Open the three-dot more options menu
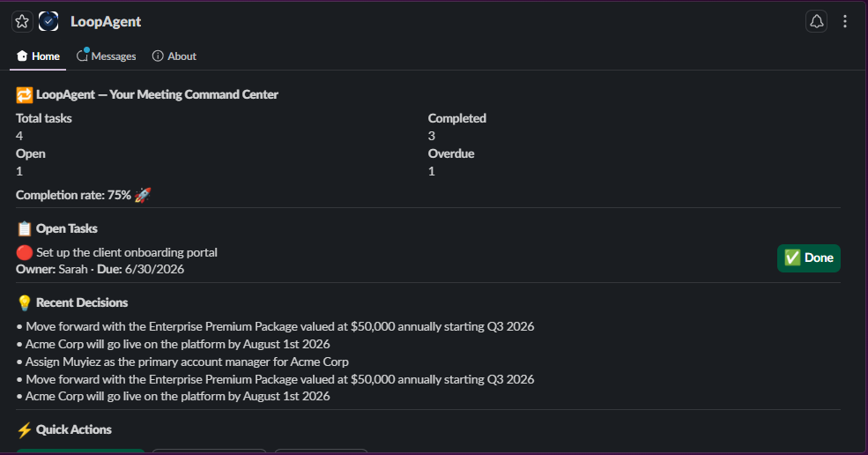The width and height of the screenshot is (868, 455). coord(845,22)
